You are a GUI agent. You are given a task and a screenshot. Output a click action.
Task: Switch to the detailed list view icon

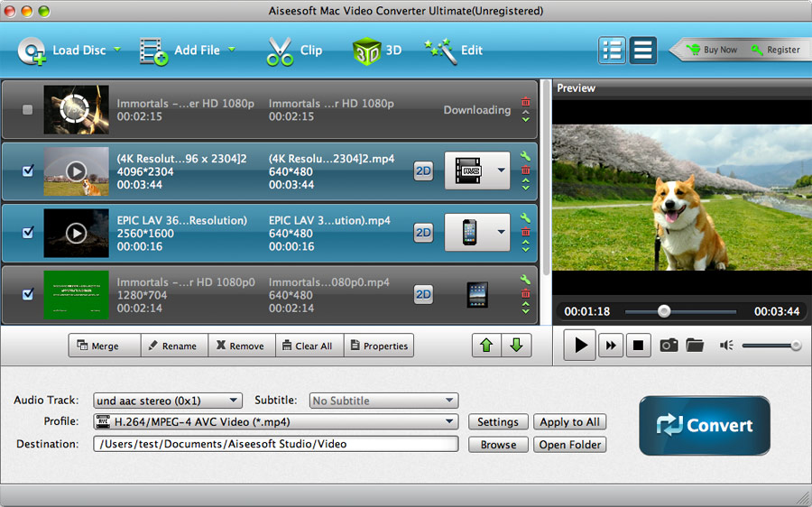612,51
